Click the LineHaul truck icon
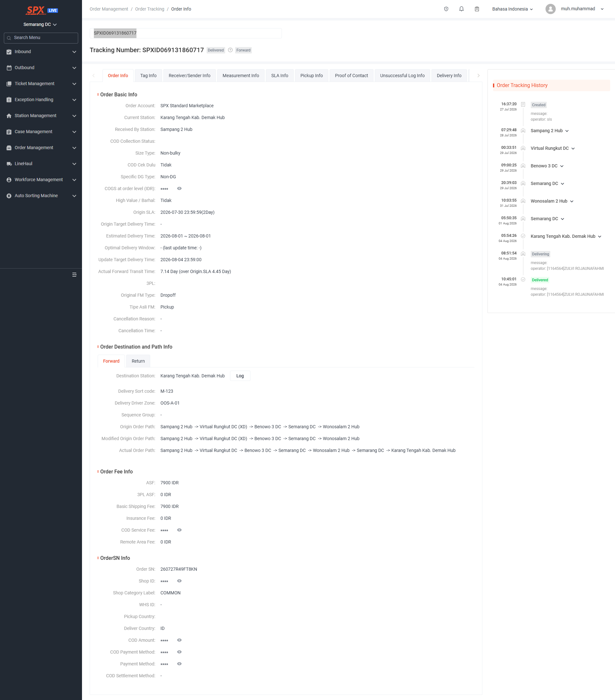615x700 pixels. click(9, 164)
